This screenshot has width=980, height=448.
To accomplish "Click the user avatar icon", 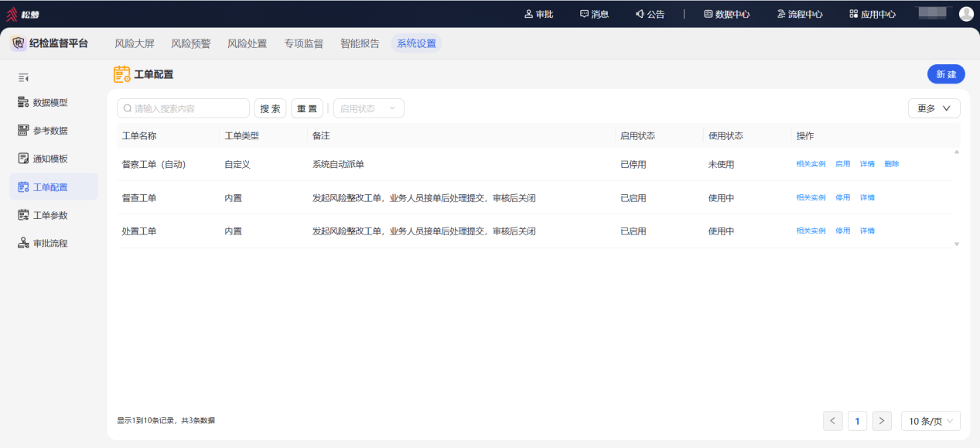I will pos(966,13).
